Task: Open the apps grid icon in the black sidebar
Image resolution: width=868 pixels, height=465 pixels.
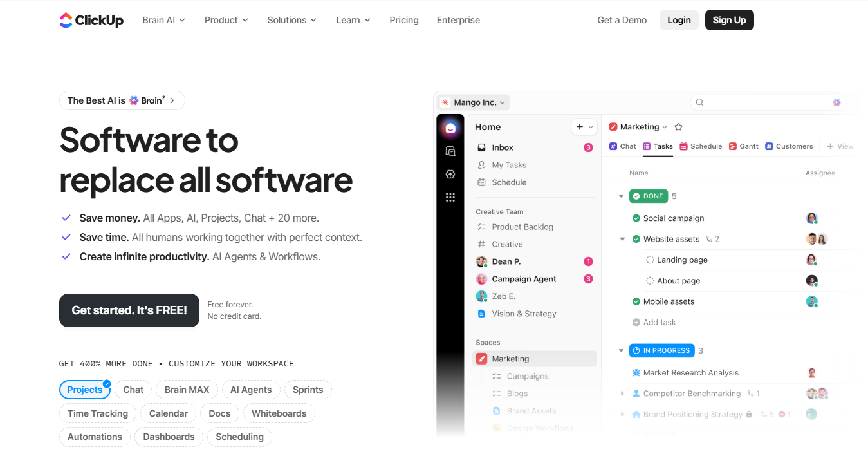Action: (450, 198)
